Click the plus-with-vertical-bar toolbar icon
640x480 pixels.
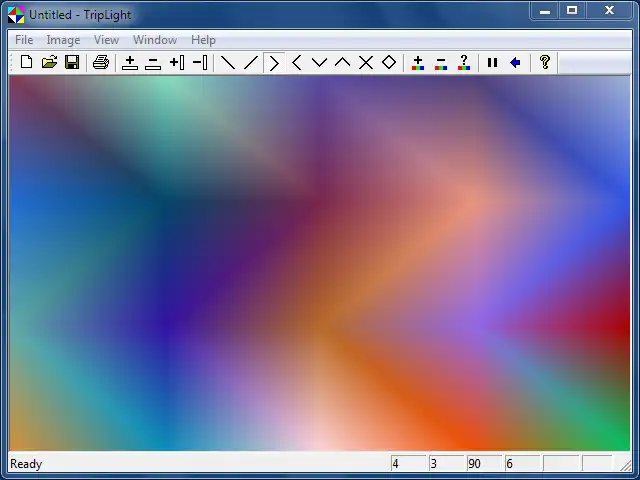pos(177,62)
